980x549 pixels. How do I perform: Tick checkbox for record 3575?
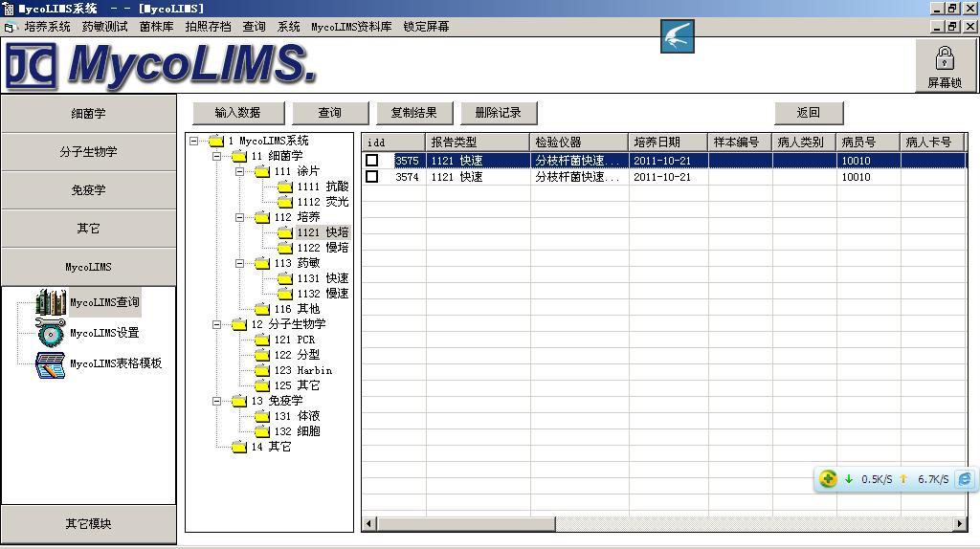372,161
